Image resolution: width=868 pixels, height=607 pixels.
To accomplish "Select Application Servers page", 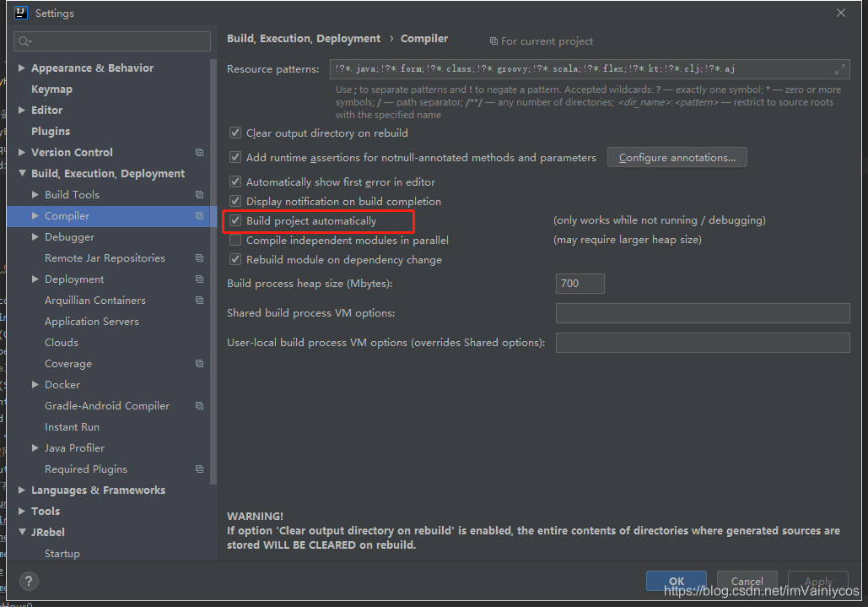I will point(92,321).
